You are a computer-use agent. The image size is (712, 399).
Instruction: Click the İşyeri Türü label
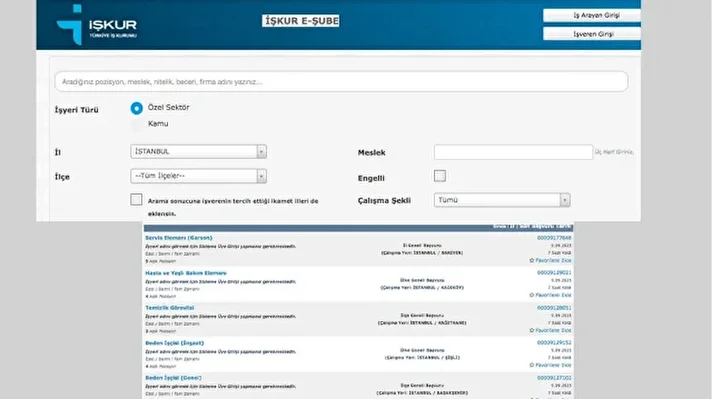click(x=76, y=110)
